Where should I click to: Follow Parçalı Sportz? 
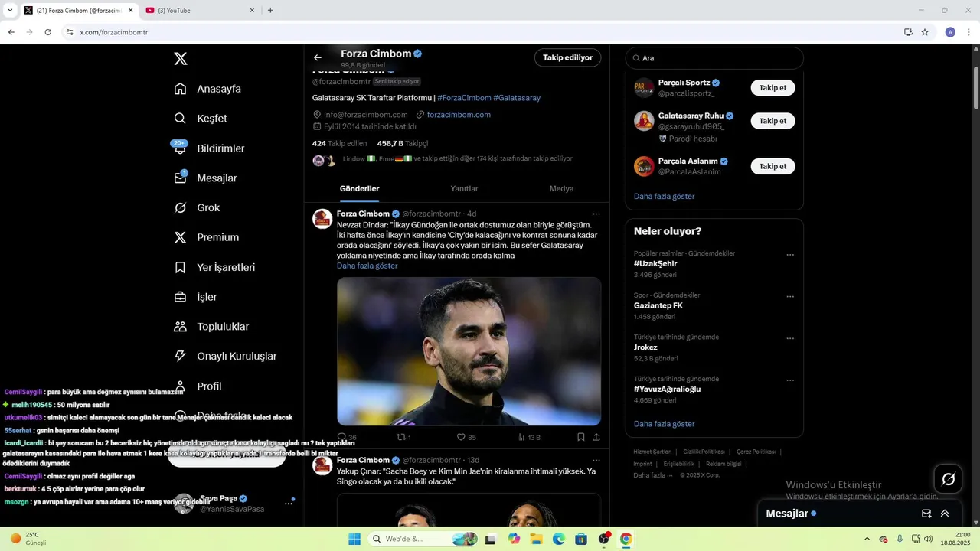tap(773, 87)
